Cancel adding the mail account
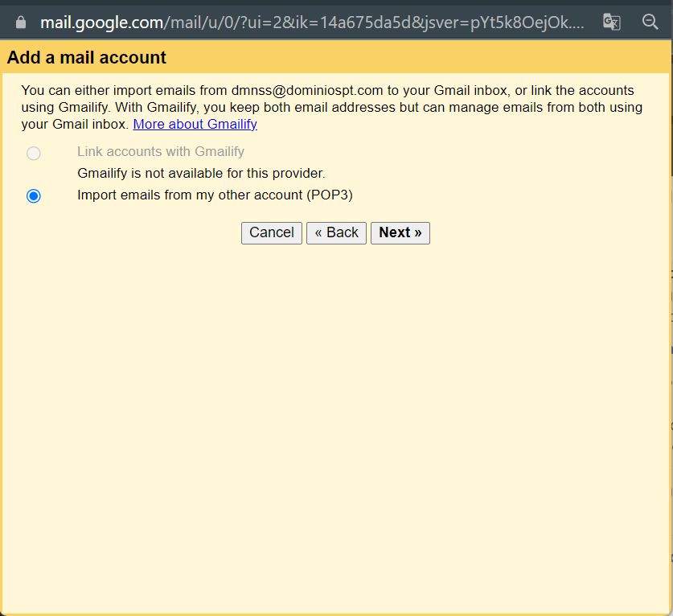Image resolution: width=673 pixels, height=616 pixels. pos(272,232)
